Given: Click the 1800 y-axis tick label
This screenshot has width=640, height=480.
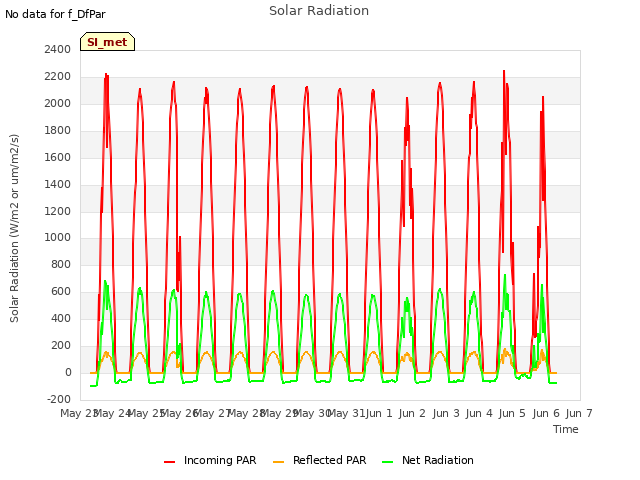Looking at the screenshot, I should tap(58, 130).
